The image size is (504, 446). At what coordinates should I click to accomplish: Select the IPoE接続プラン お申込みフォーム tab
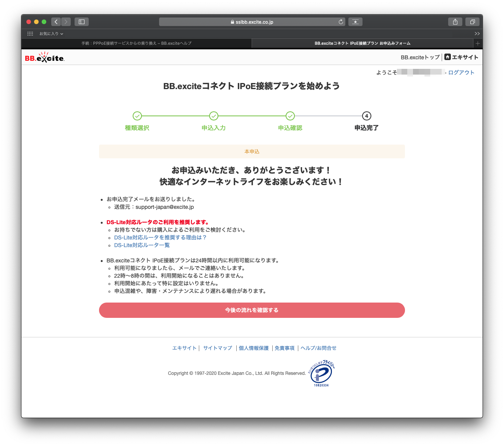363,43
